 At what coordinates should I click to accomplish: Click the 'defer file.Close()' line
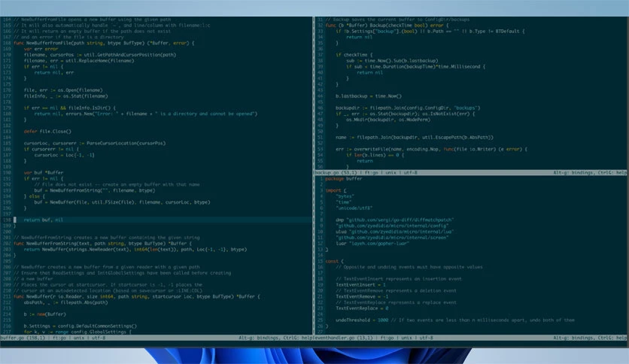coord(47,132)
